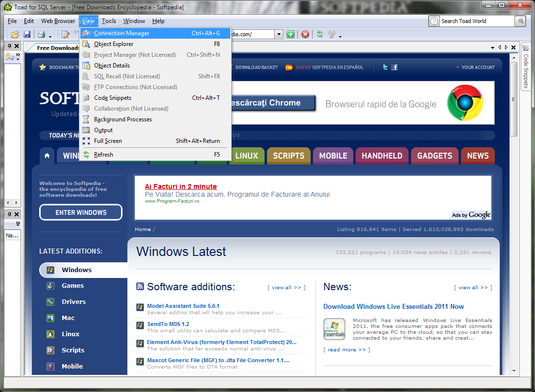Expand the upper left panel toolbar chevron
The width and height of the screenshot is (535, 392).
click(18, 57)
